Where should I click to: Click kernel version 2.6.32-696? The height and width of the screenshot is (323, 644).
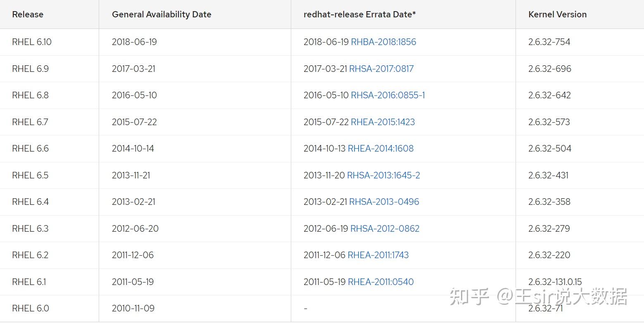click(549, 69)
